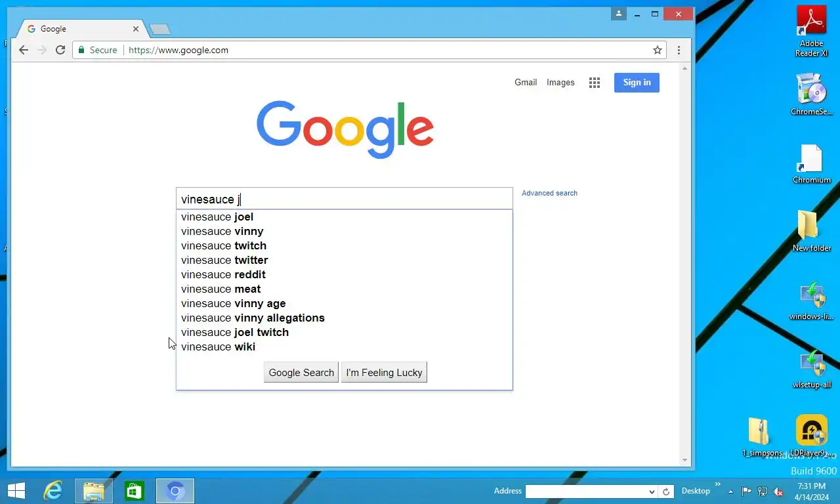Open a new tab with the blank tab button
840x504 pixels.
coord(160,30)
